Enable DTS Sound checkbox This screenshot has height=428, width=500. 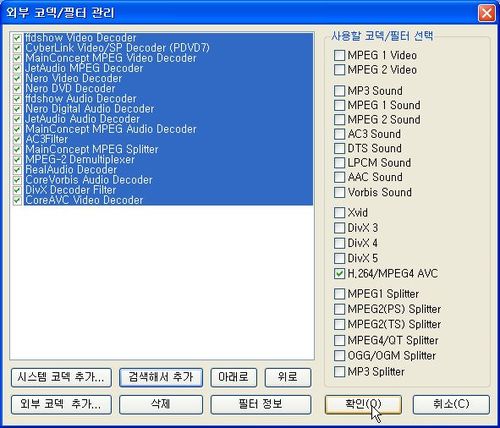339,148
